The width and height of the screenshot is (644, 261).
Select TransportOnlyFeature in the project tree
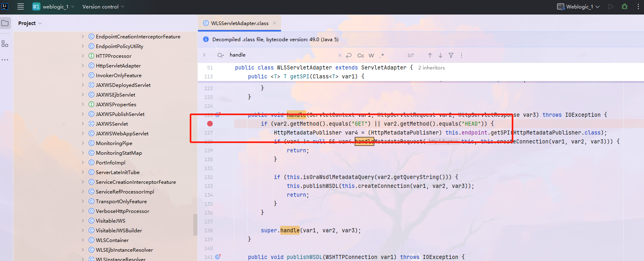click(121, 201)
